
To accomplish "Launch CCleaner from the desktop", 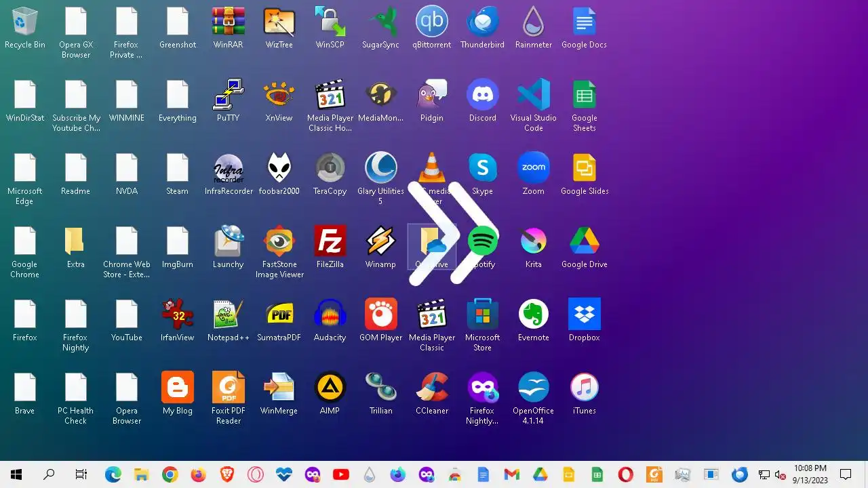I will coord(432,394).
